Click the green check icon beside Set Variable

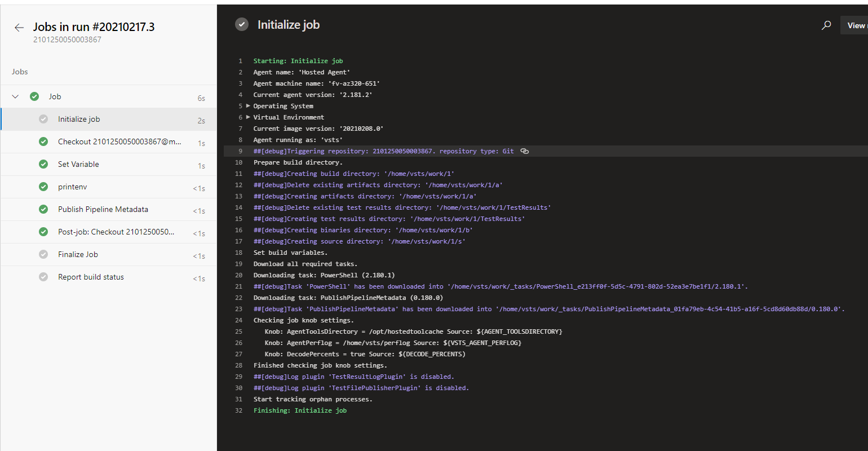coord(43,164)
